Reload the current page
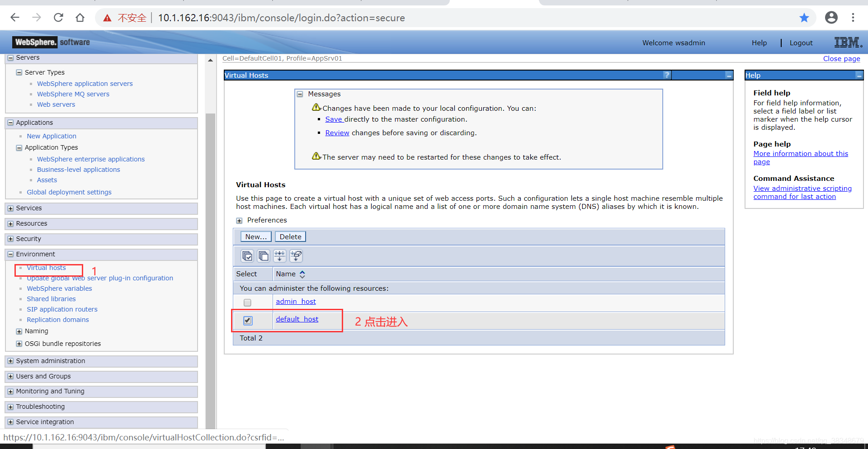This screenshot has width=868, height=449. pos(58,18)
